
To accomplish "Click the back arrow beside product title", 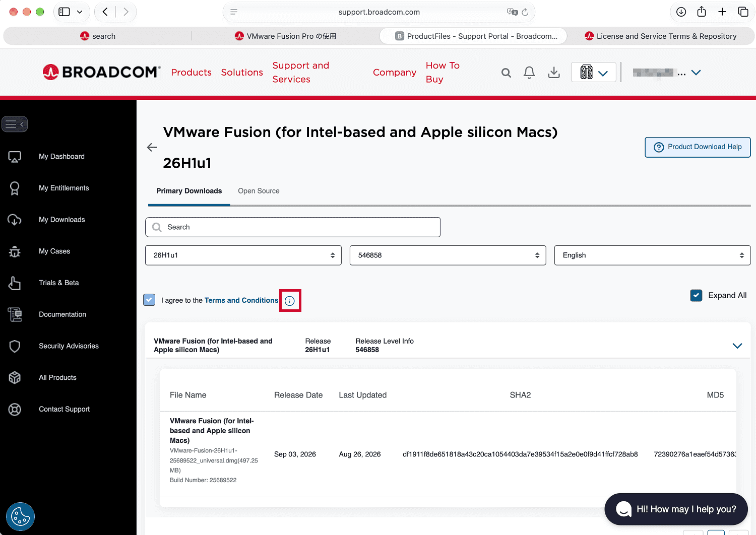I will click(x=152, y=147).
